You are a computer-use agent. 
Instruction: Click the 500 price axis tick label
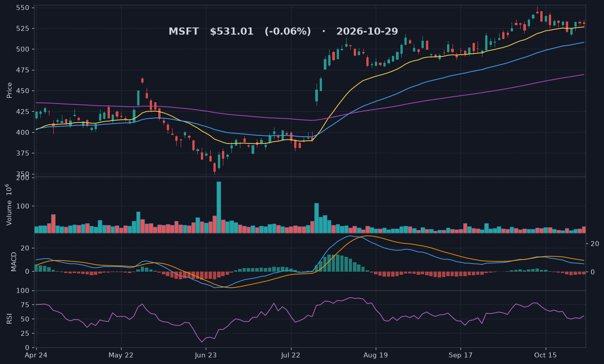[x=23, y=49]
